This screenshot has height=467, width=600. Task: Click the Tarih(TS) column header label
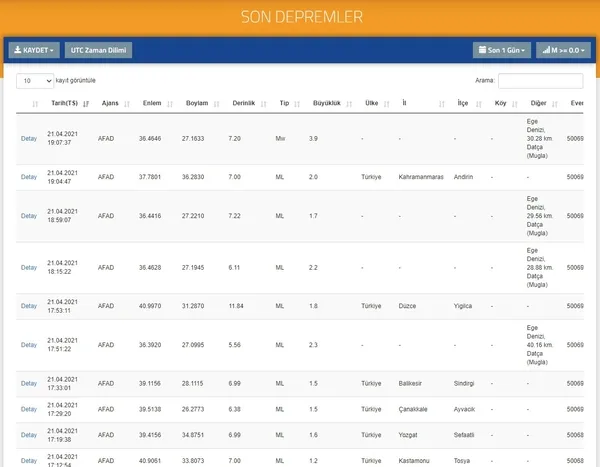pyautogui.click(x=64, y=103)
